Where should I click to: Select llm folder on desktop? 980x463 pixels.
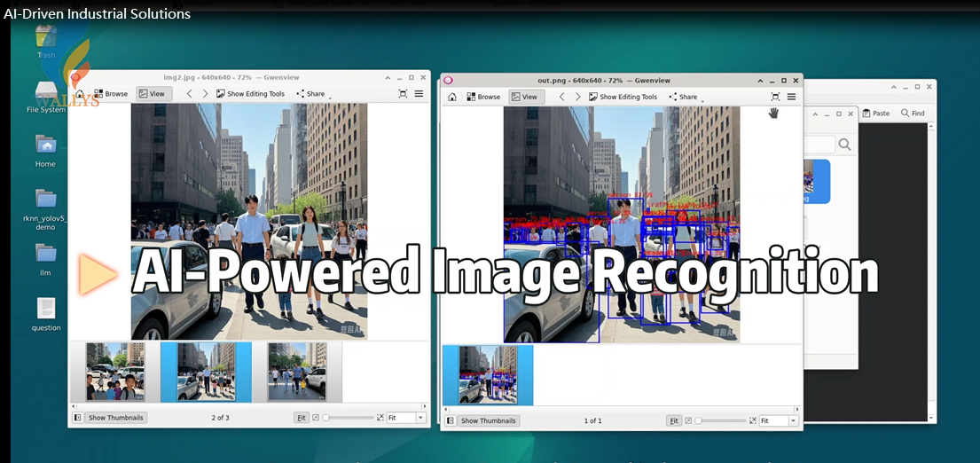point(45,260)
